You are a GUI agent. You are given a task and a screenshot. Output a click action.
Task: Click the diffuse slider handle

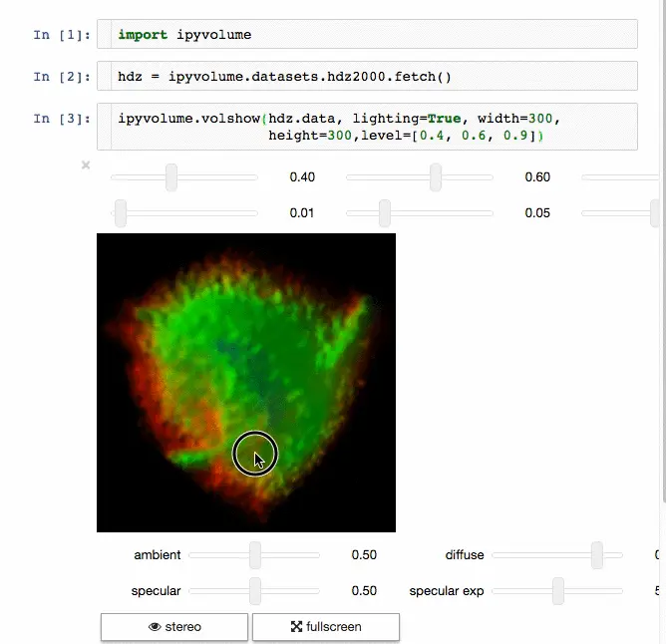[x=597, y=555]
